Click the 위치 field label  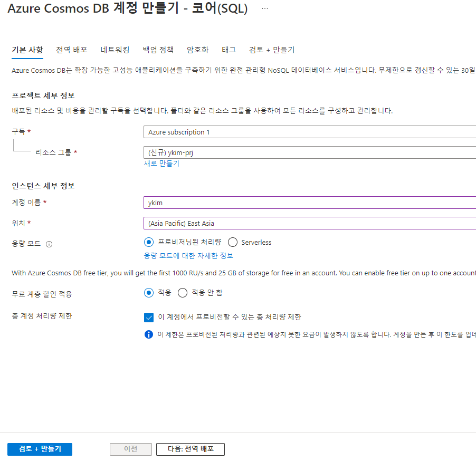pos(18,223)
